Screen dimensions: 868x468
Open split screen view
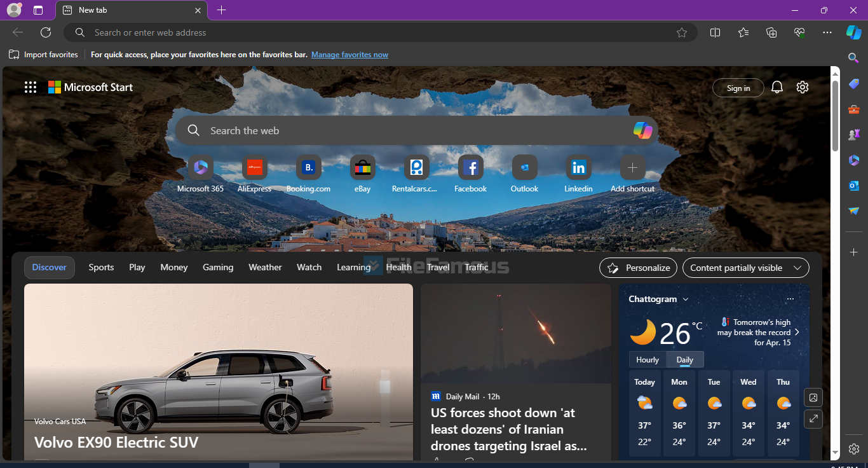[x=715, y=32]
